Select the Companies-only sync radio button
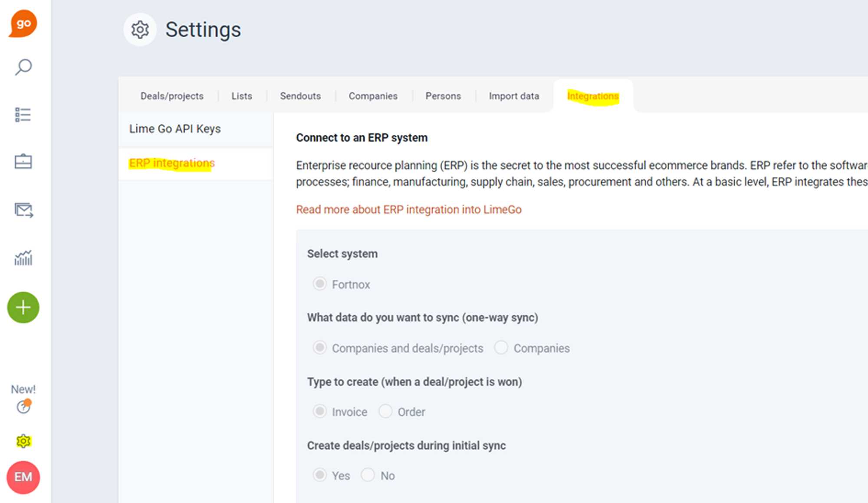Screen dimensions: 868x503 tap(501, 348)
